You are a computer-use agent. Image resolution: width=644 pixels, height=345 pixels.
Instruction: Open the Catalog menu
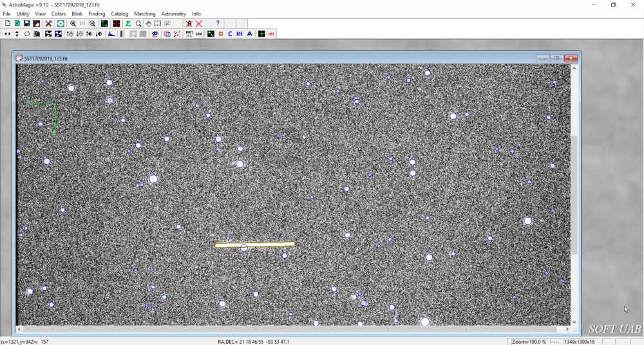[x=119, y=14]
